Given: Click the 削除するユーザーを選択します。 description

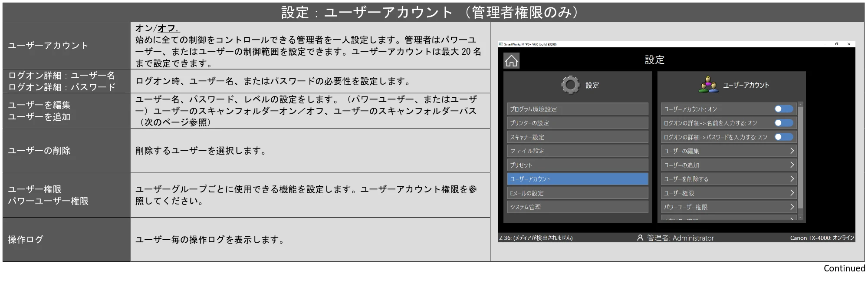Looking at the screenshot, I should coord(202,151).
